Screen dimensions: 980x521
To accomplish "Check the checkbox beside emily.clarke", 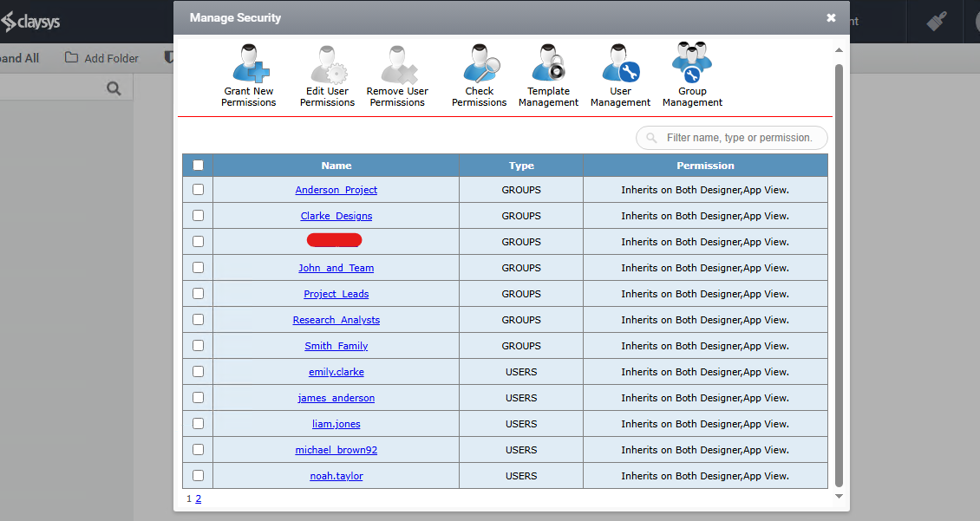I will (198, 371).
